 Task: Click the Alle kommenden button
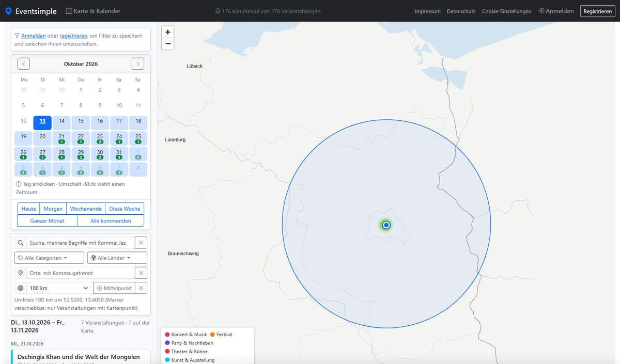[x=111, y=220]
